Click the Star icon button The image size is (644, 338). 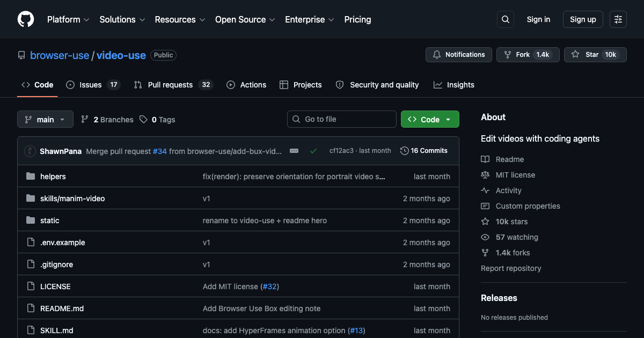tap(575, 55)
